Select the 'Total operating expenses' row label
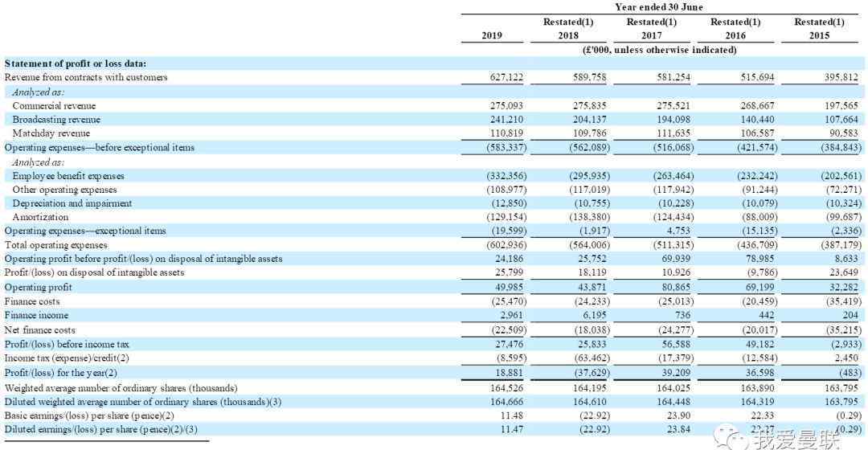868x450 pixels. pos(56,245)
